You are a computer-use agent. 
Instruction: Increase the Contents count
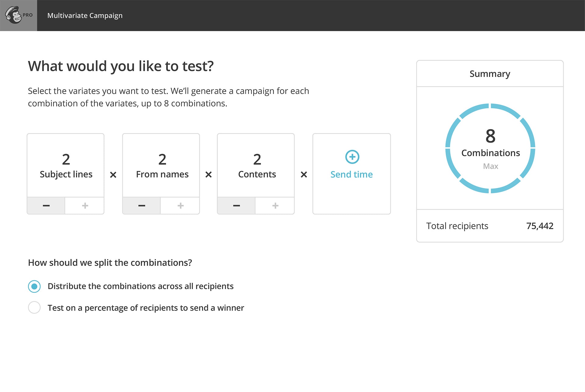click(x=275, y=206)
